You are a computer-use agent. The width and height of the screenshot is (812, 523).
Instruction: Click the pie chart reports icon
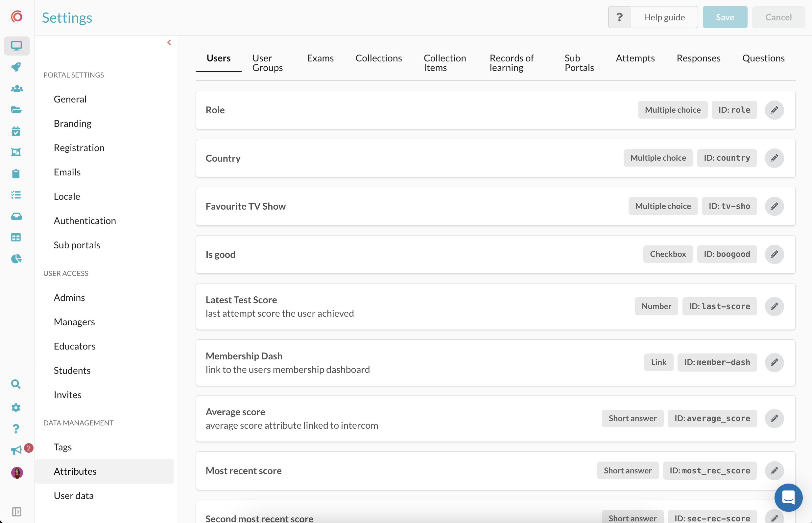(16, 259)
